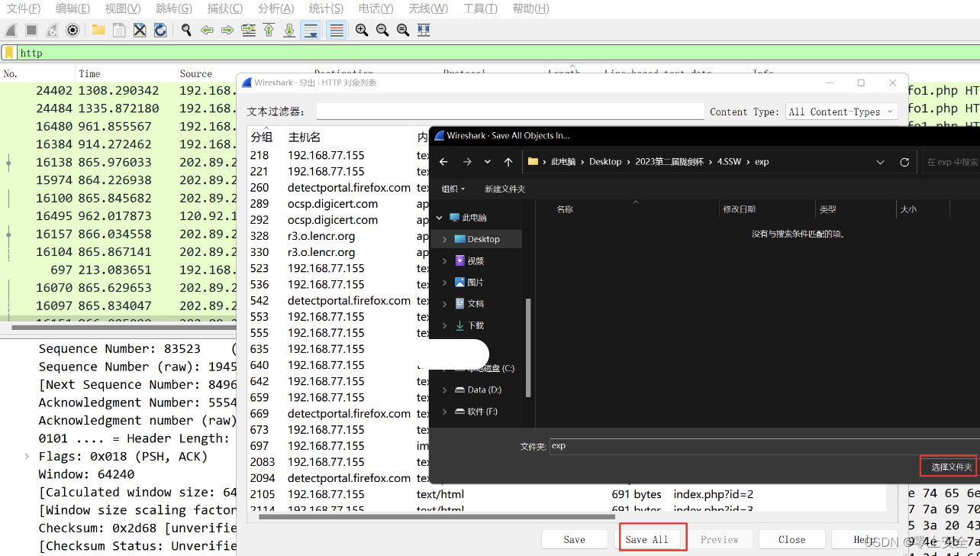Click the start capture shark fin icon

point(11,31)
